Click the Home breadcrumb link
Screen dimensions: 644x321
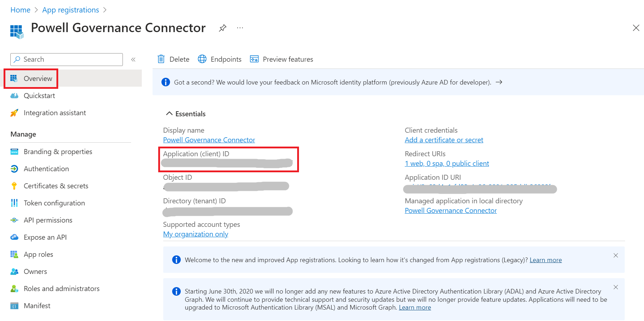(x=20, y=10)
